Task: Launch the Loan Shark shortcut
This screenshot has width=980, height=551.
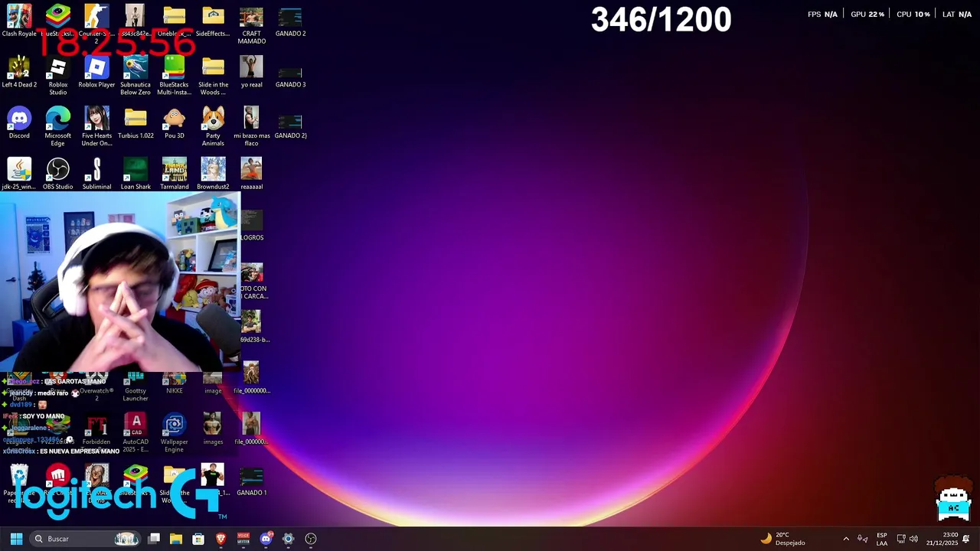Action: [x=136, y=174]
